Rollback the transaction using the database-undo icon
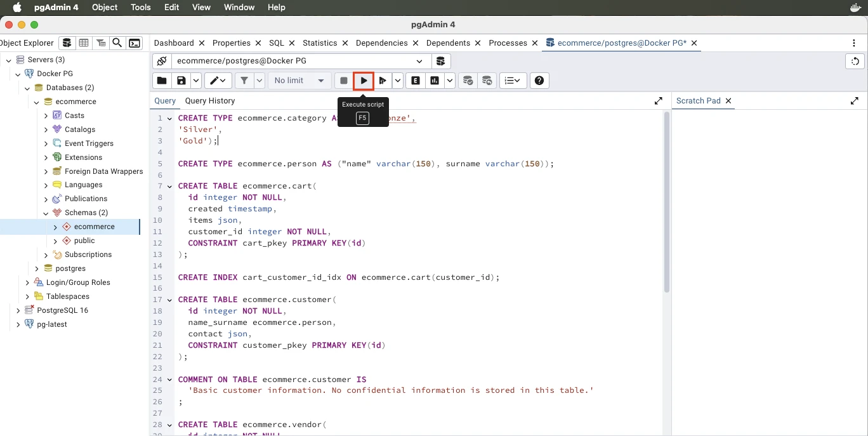Image resolution: width=868 pixels, height=436 pixels. coord(487,81)
